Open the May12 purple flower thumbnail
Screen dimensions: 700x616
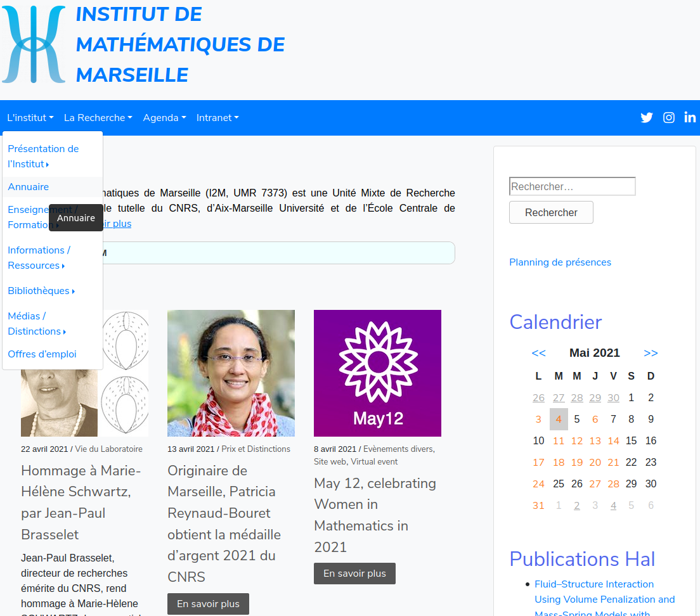pyautogui.click(x=377, y=373)
